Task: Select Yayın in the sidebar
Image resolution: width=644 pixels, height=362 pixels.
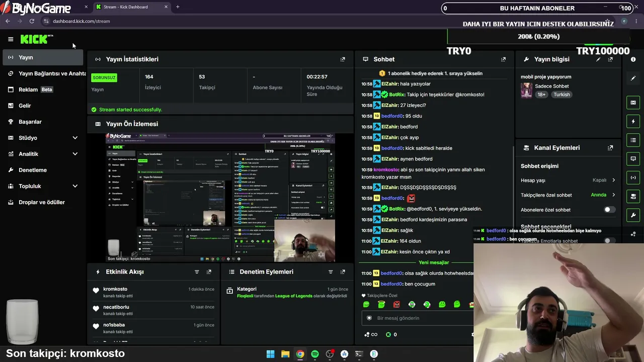Action: 43,57
